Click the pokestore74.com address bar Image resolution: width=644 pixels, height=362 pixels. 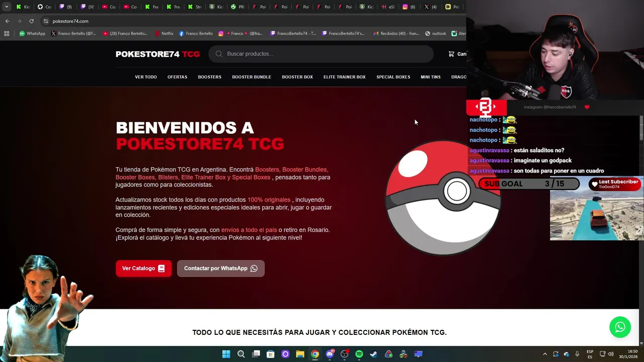pos(254,21)
